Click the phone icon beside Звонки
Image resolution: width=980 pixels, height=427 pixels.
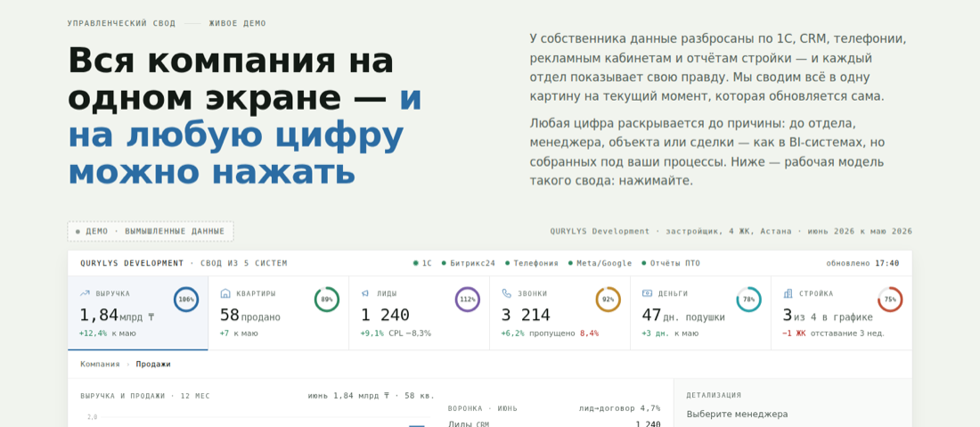506,293
